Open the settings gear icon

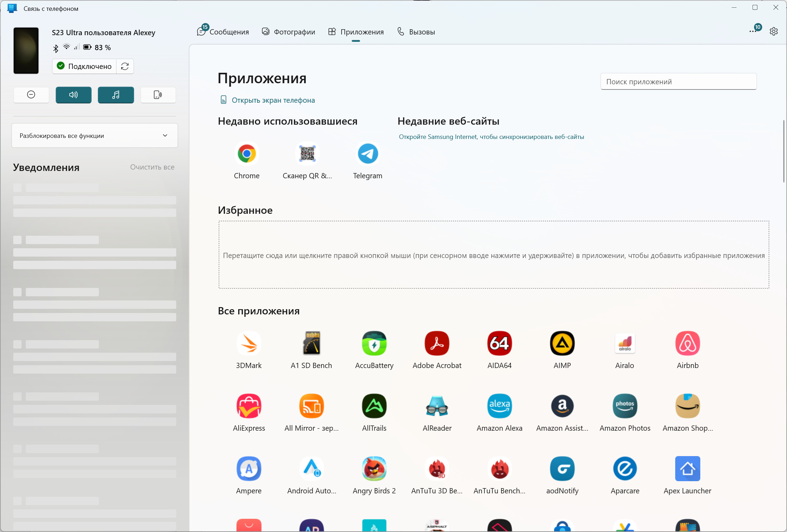pos(773,32)
